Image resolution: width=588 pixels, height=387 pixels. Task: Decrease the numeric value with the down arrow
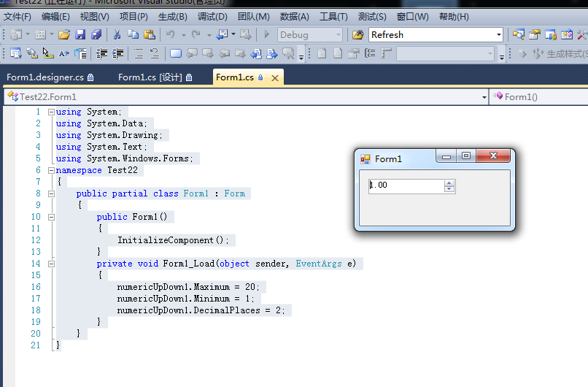449,189
